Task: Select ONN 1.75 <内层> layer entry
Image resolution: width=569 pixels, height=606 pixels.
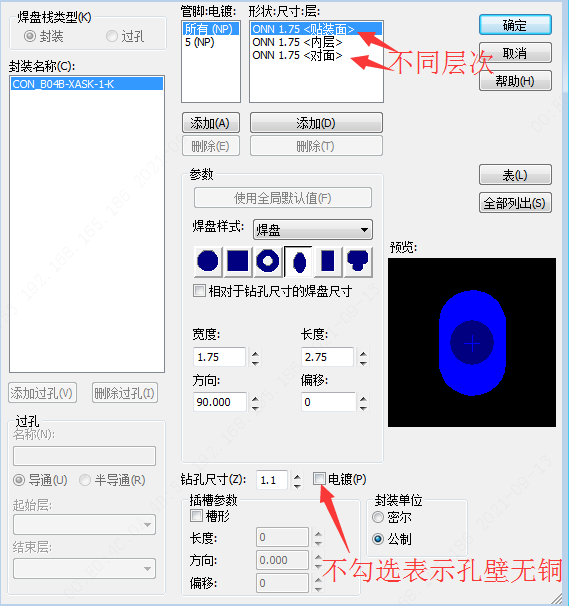Action: click(297, 42)
